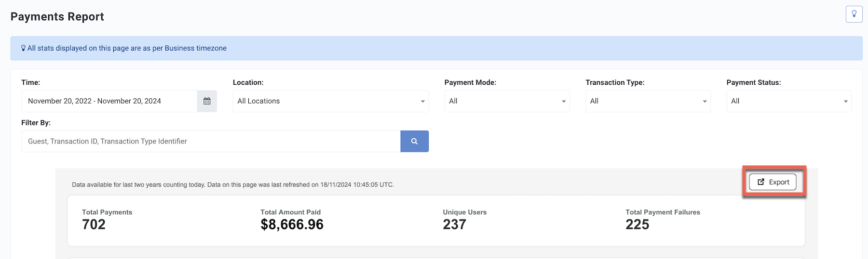
Task: Click the Payments Report heading
Action: click(x=57, y=17)
